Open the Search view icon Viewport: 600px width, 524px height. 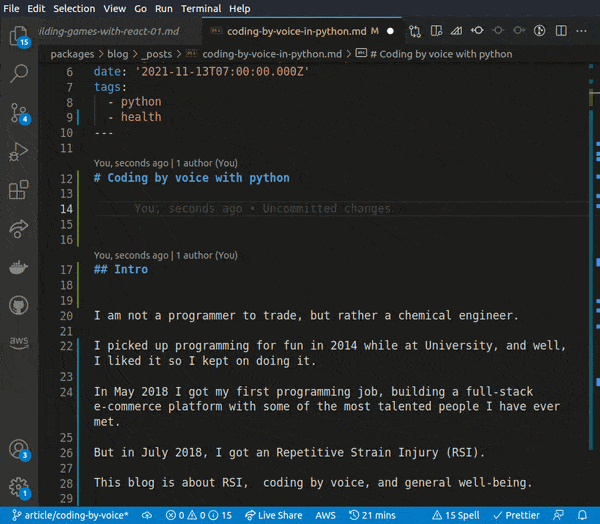[x=18, y=73]
